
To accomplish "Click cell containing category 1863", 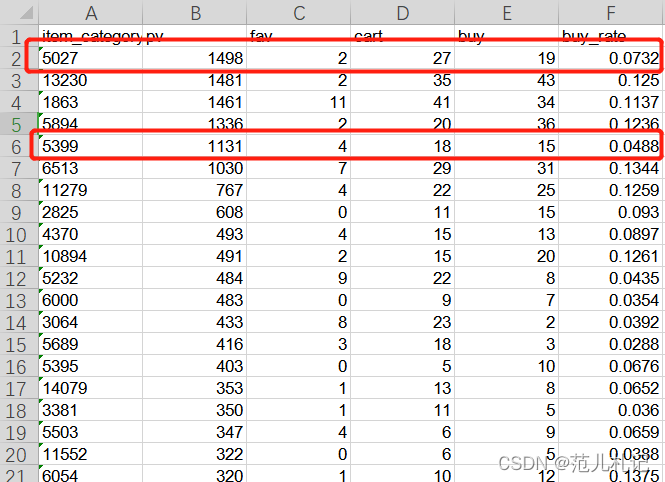I will pos(91,102).
